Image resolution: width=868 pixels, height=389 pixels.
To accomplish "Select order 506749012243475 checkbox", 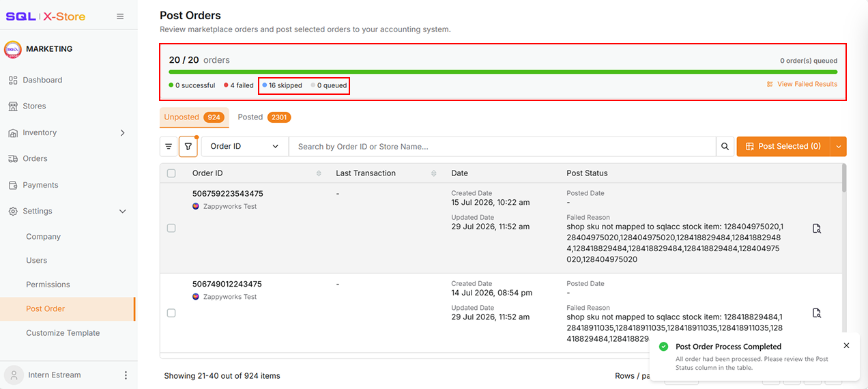I will (171, 313).
